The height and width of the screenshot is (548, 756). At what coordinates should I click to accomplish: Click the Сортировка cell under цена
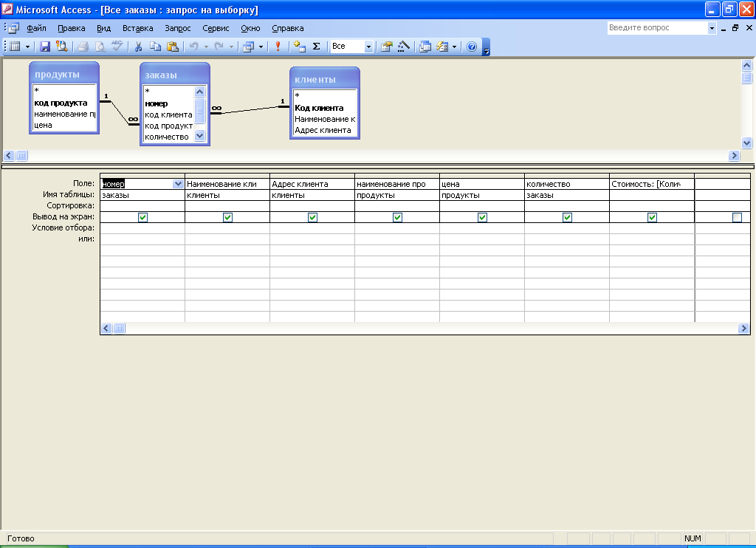point(482,206)
